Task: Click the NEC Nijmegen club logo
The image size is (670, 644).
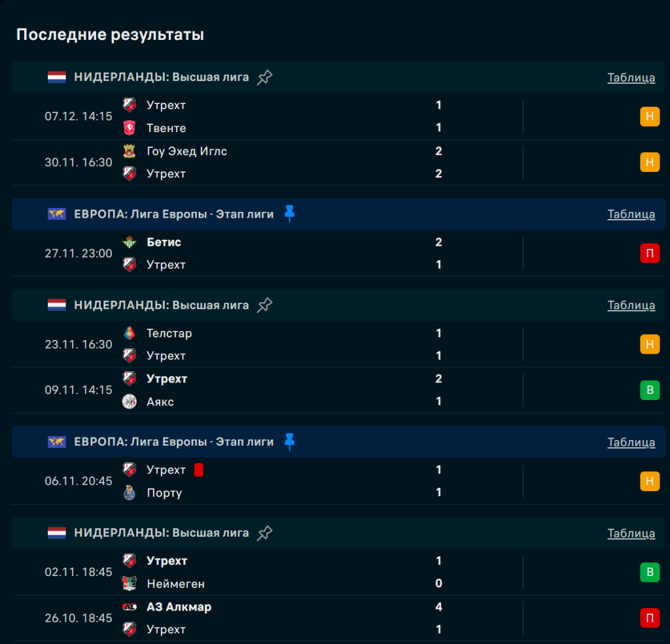Action: point(130,584)
